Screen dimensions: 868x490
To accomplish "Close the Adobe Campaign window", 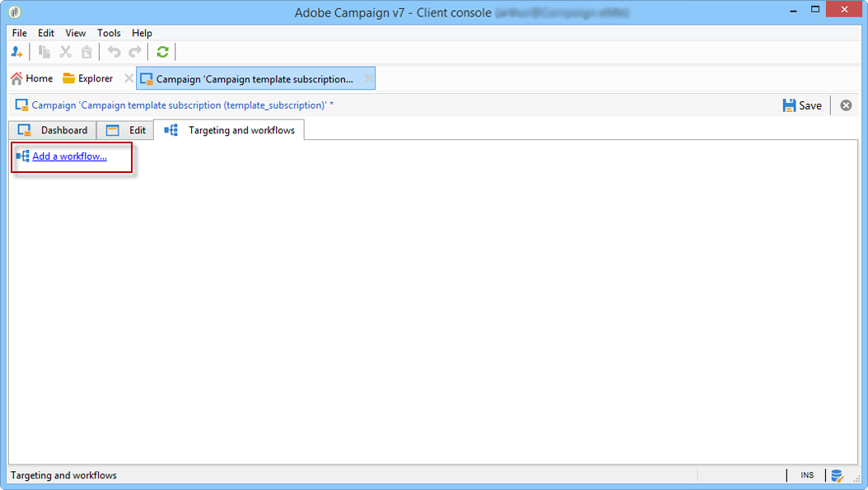I will (x=844, y=9).
